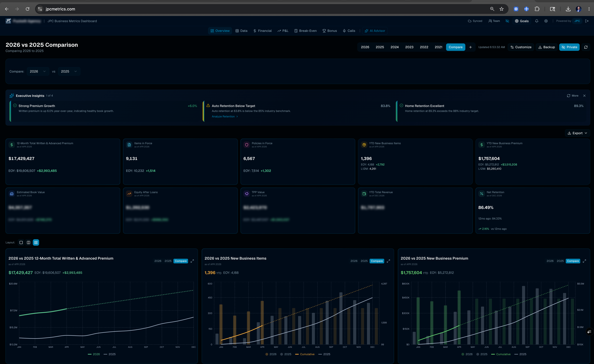The height and width of the screenshot is (364, 594).
Task: Switch to single-column layout
Action: [x=21, y=243]
